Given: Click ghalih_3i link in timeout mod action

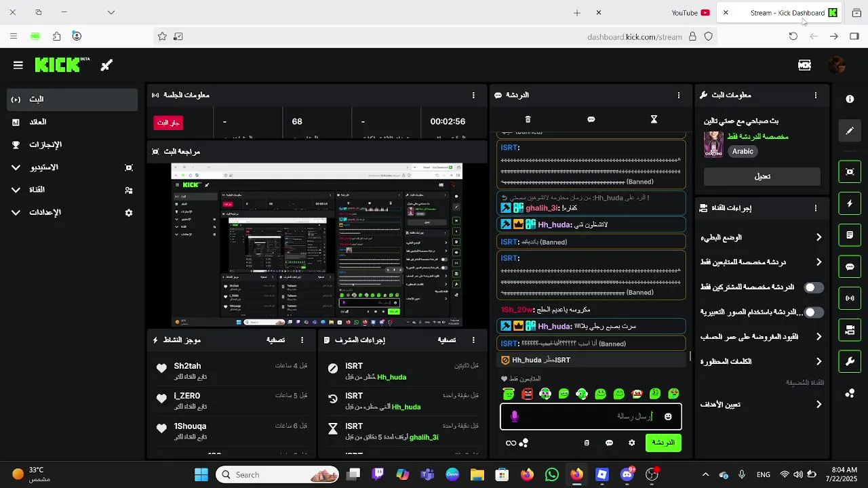Looking at the screenshot, I should [x=424, y=437].
